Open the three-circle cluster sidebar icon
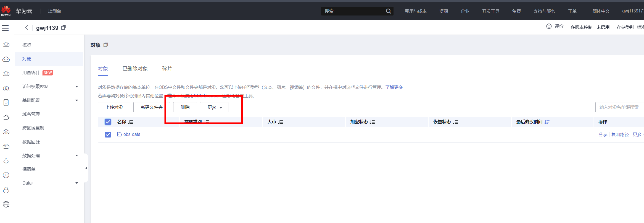Viewport: 644px width, 223px height. point(6,190)
